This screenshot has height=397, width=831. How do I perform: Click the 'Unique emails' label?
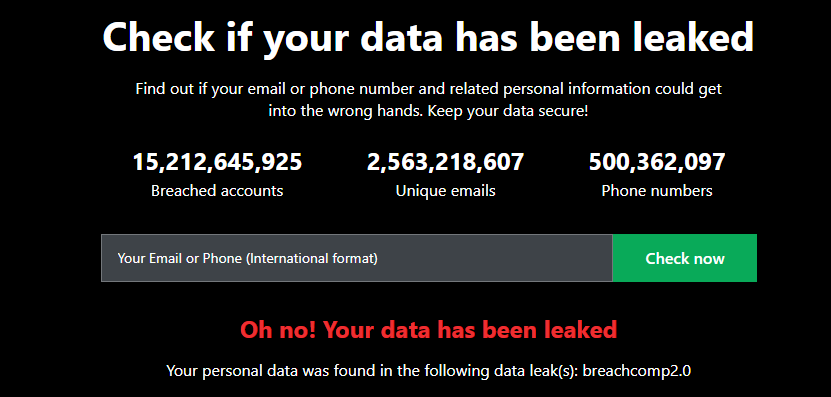(x=445, y=191)
